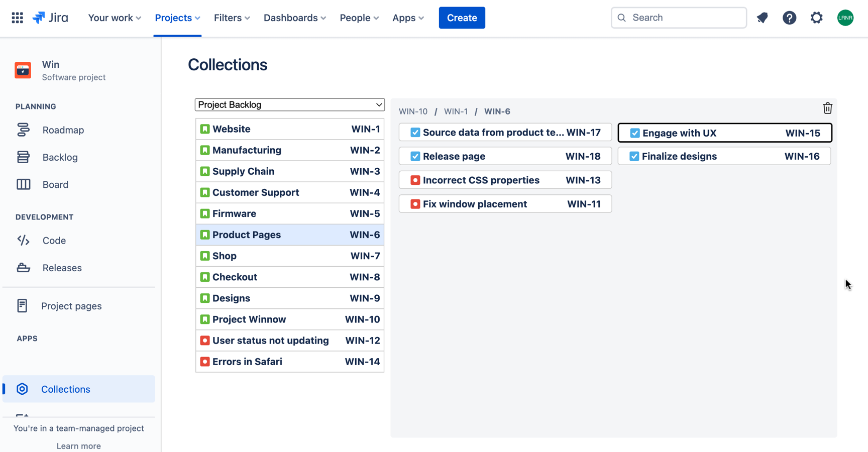The height and width of the screenshot is (452, 868).
Task: Click the Release page task checkbox icon
Action: pyautogui.click(x=415, y=156)
